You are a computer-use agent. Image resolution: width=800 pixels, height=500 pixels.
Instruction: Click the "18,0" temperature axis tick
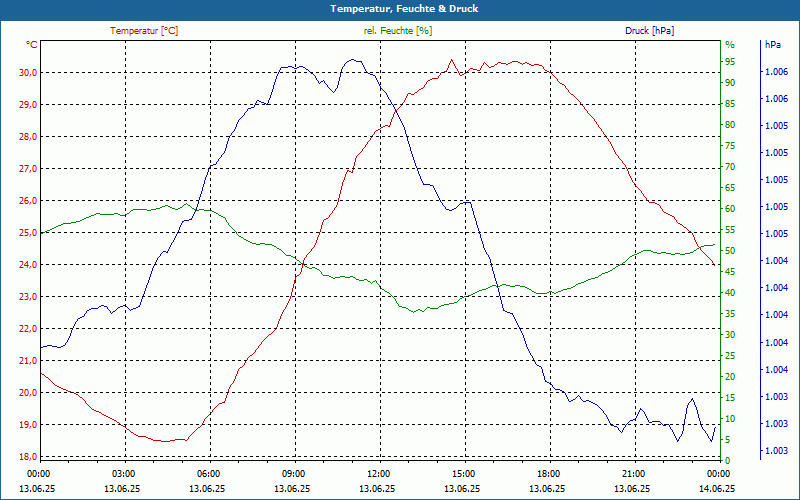point(28,457)
